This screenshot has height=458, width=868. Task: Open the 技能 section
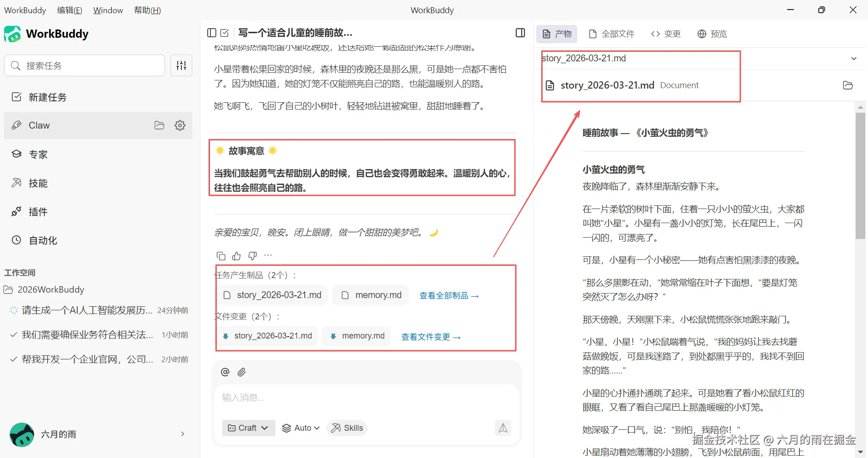(98, 183)
